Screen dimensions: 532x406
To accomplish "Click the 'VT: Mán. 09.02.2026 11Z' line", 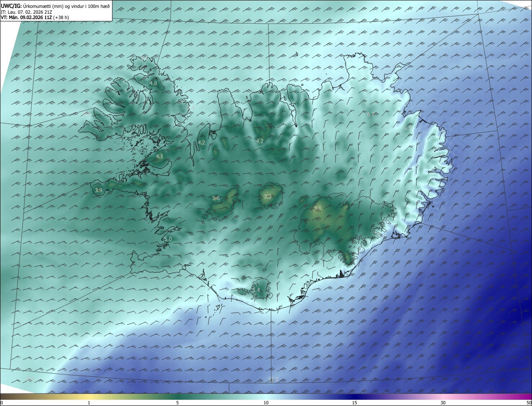I will [26, 17].
